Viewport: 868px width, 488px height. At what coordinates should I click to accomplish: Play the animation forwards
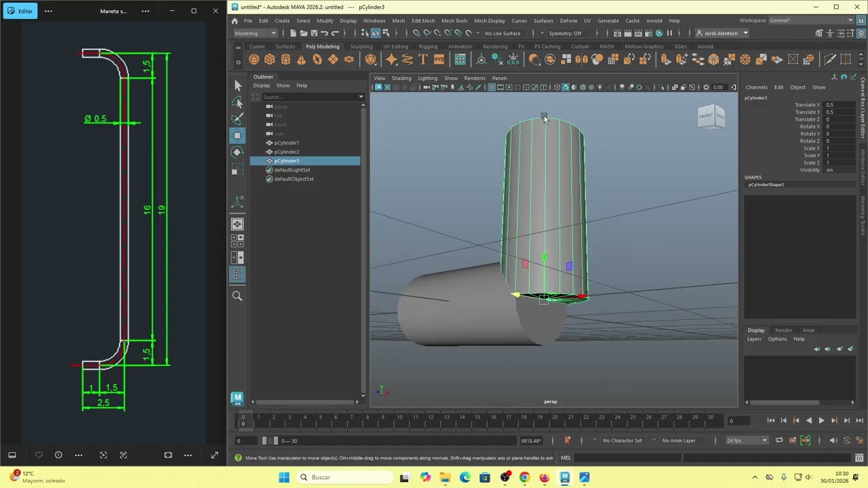[821, 421]
